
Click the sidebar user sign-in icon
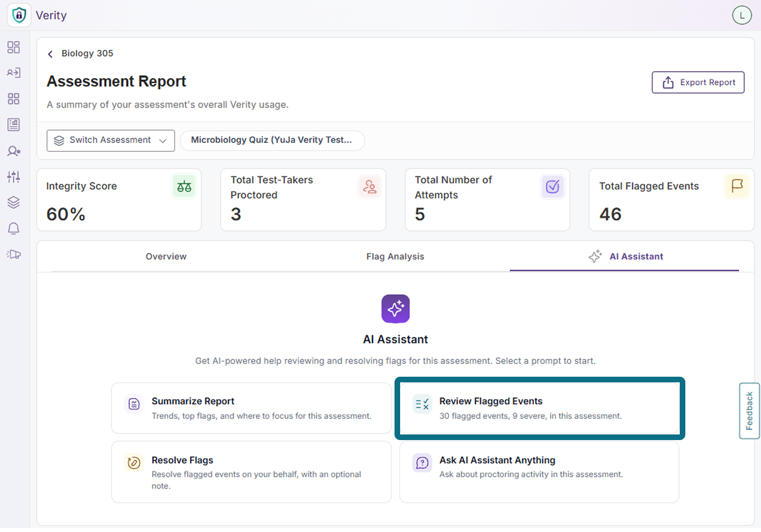[13, 73]
